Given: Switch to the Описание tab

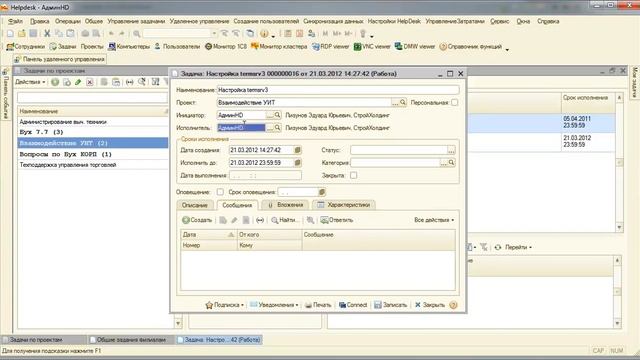Looking at the screenshot, I should click(x=195, y=205).
